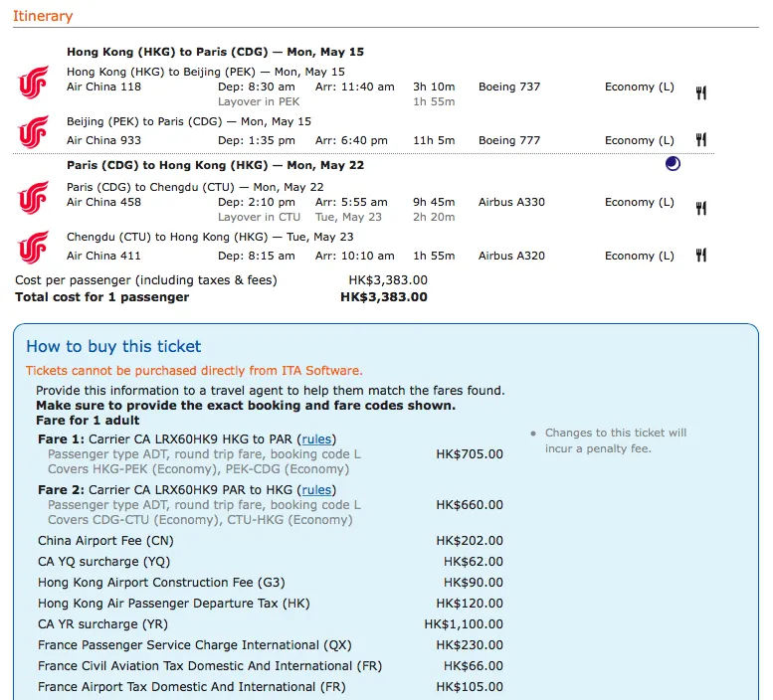Click the Fare 2 price HK$660.00
The height and width of the screenshot is (700, 773).
click(470, 505)
